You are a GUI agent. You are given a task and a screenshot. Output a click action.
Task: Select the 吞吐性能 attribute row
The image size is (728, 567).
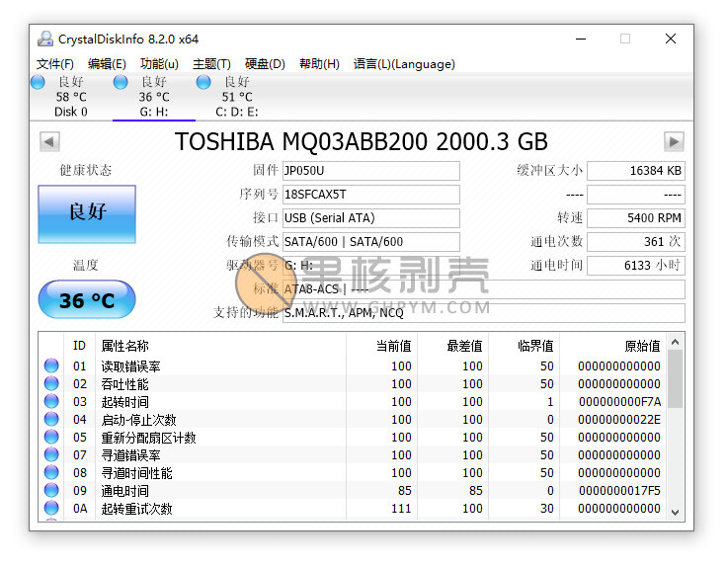[x=353, y=383]
